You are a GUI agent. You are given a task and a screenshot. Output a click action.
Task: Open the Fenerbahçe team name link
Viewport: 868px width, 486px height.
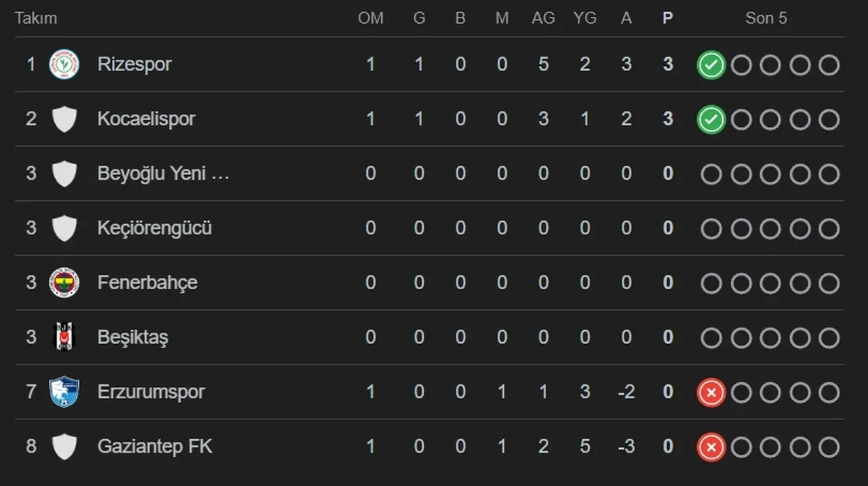pyautogui.click(x=147, y=282)
